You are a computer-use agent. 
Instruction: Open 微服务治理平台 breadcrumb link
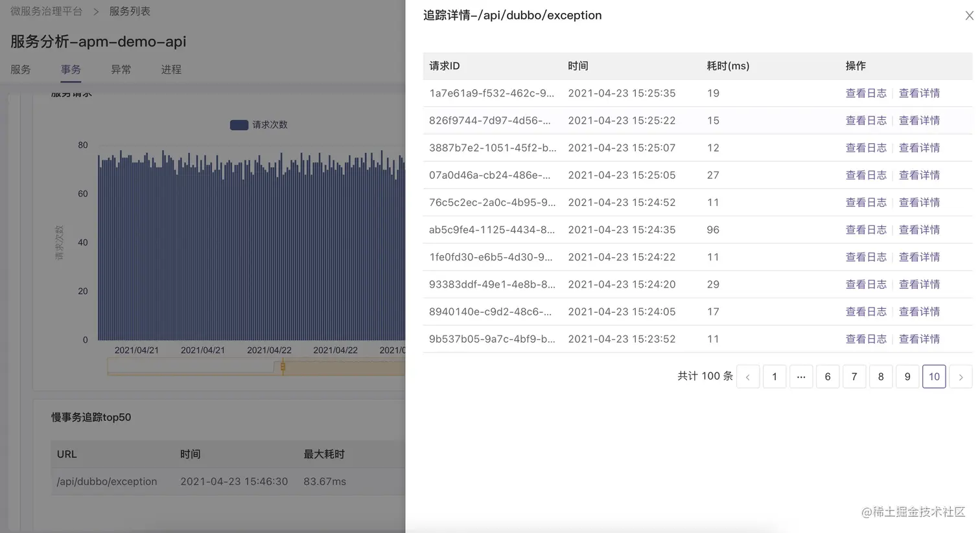(47, 12)
